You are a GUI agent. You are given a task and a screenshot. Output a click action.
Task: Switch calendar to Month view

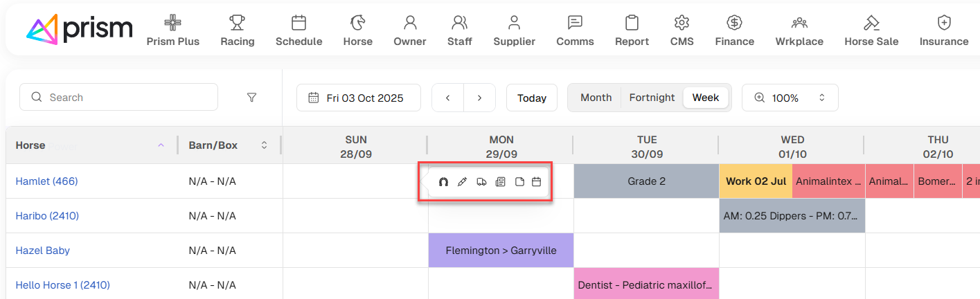click(596, 98)
